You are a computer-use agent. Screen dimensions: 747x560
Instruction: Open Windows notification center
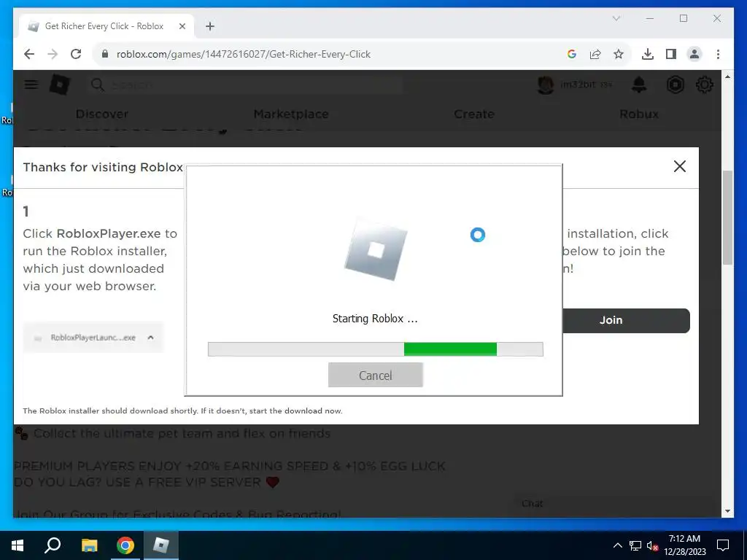click(723, 545)
